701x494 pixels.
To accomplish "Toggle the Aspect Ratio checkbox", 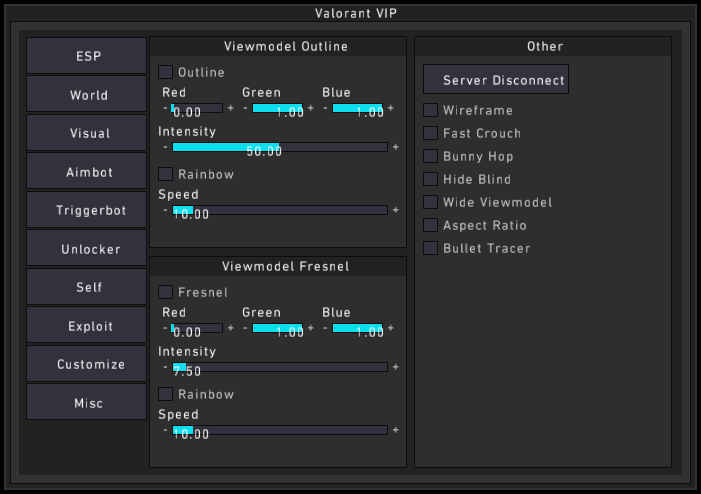I will pyautogui.click(x=431, y=225).
